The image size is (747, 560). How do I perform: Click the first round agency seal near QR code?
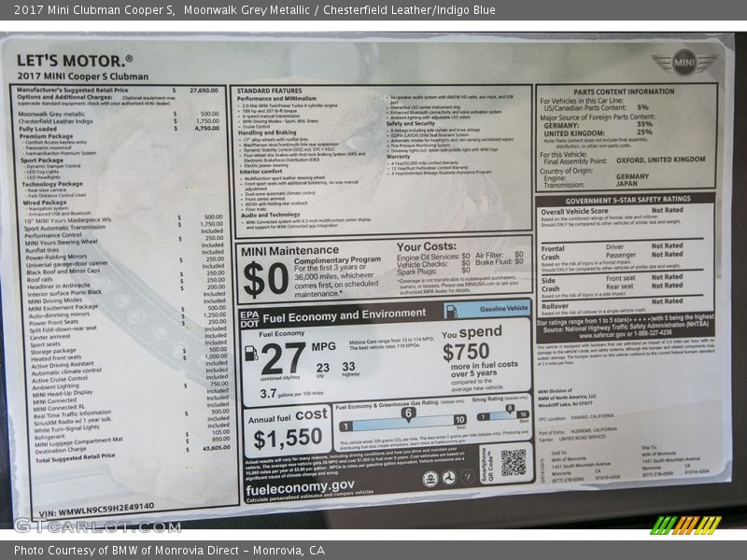coord(430,479)
